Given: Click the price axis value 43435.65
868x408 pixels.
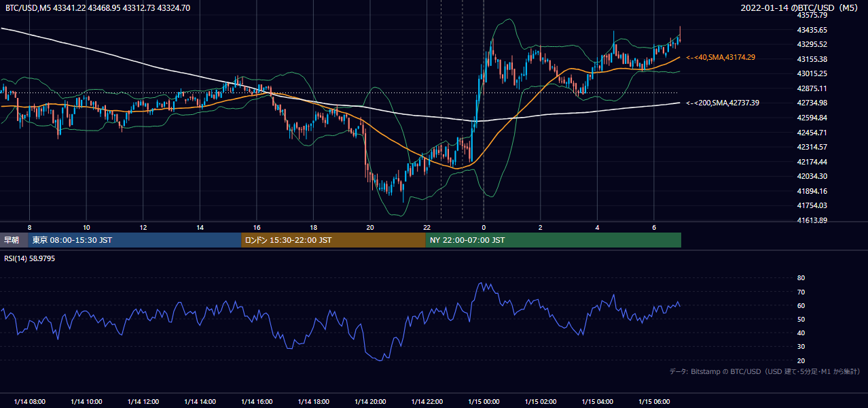Looking at the screenshot, I should tap(812, 30).
